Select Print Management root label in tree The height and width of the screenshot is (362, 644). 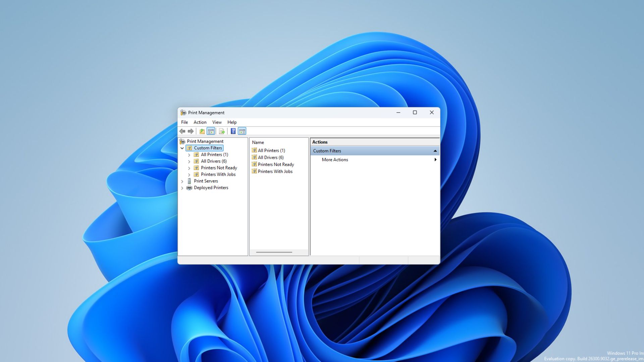click(x=205, y=141)
